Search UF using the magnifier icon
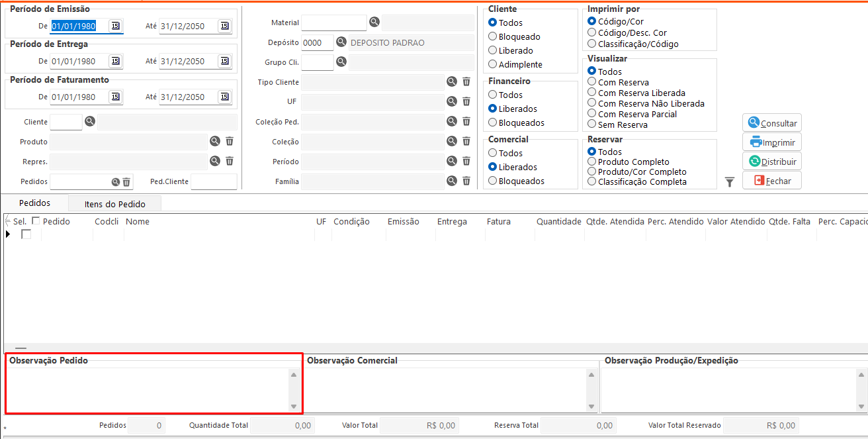This screenshot has width=868, height=439. [452, 101]
